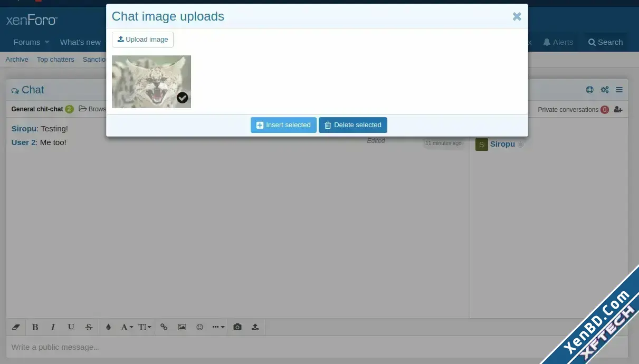Open chat settings gears icon
The height and width of the screenshot is (364, 639).
(x=605, y=90)
